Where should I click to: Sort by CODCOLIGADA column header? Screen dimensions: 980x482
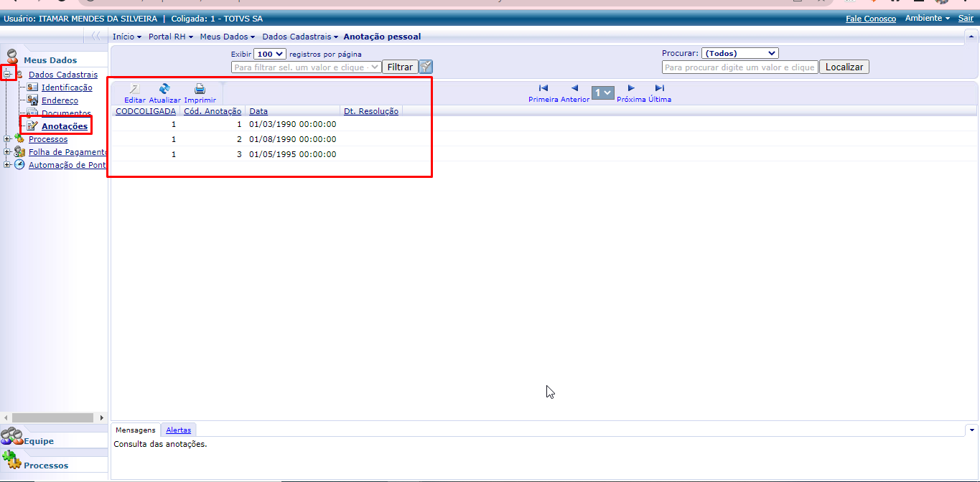click(146, 111)
